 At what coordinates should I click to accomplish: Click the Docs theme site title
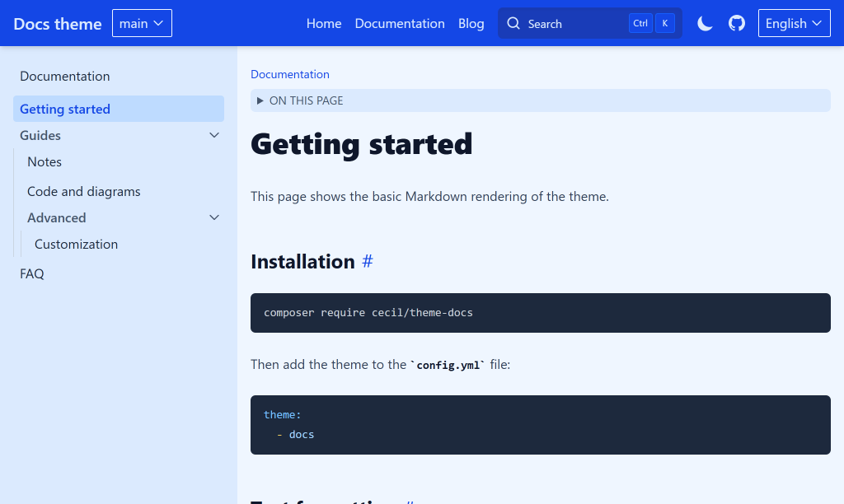pyautogui.click(x=58, y=24)
